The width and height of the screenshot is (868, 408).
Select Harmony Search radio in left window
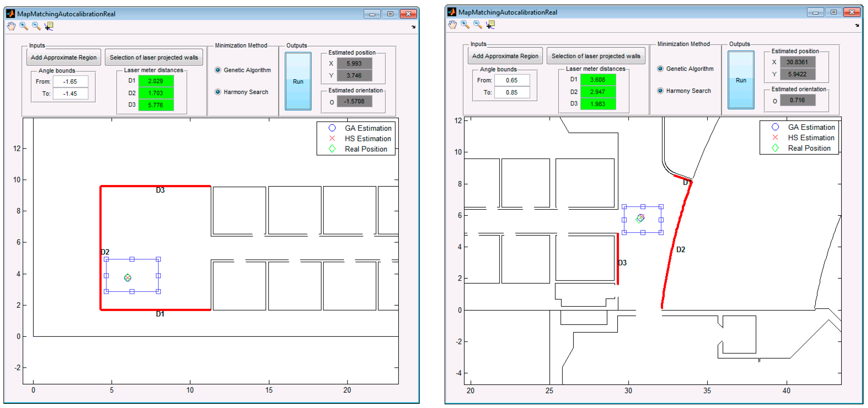[218, 92]
